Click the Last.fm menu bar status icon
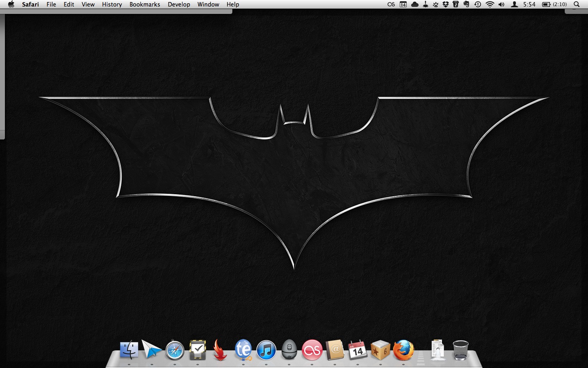This screenshot has height=368, width=588. point(391,4)
